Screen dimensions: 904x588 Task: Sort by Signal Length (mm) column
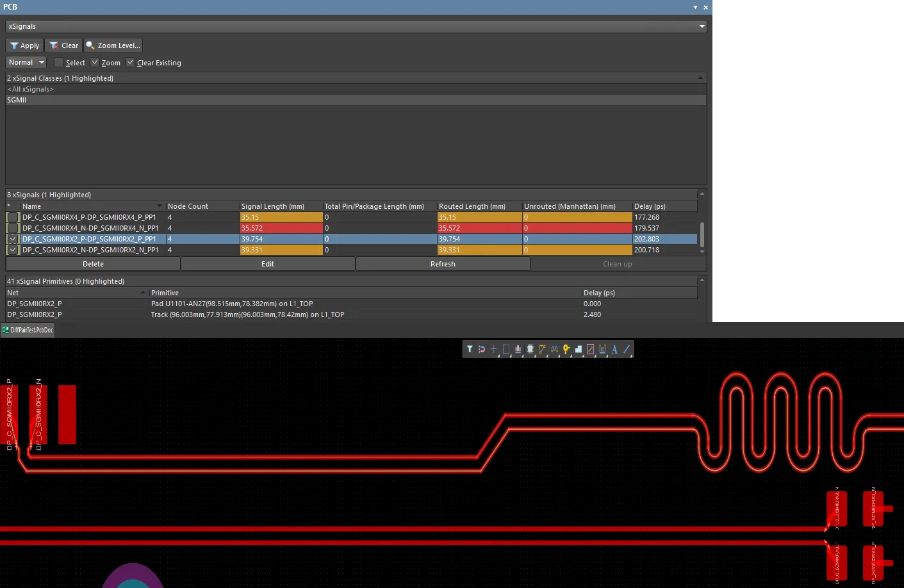pyautogui.click(x=281, y=206)
